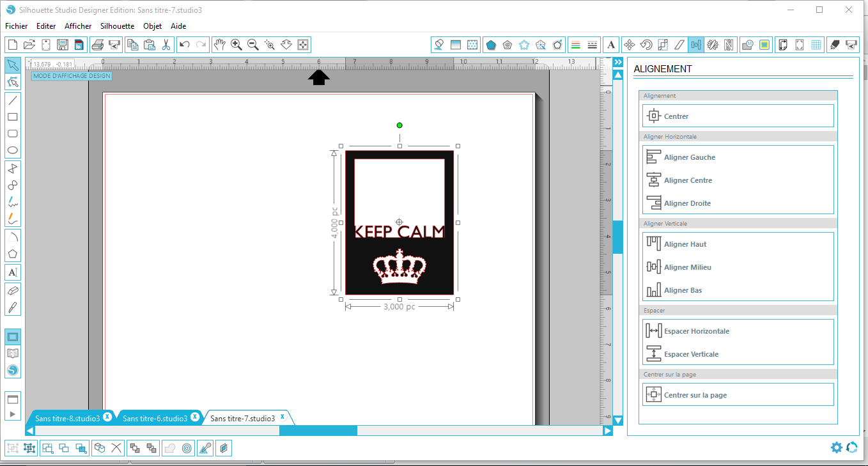Toggle the Design view mode button
This screenshot has height=466, width=868.
tap(12, 336)
